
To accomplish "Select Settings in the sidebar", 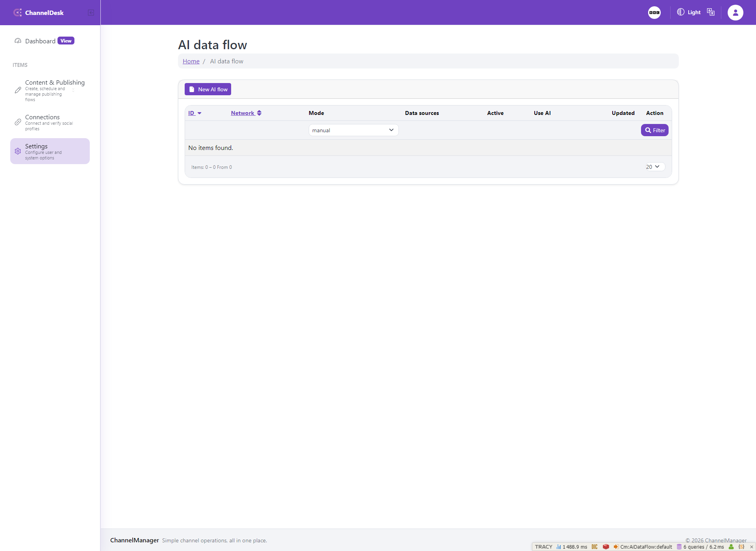I will tap(50, 151).
